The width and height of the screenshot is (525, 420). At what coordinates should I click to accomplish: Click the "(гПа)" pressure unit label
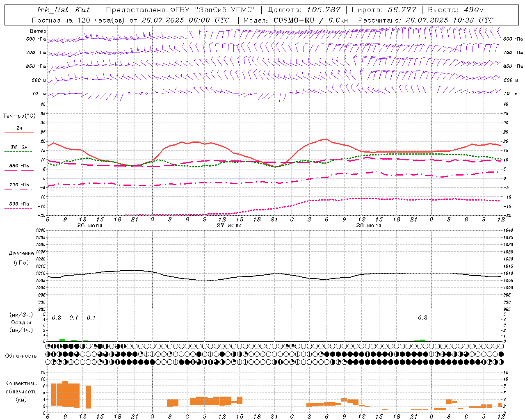click(21, 263)
